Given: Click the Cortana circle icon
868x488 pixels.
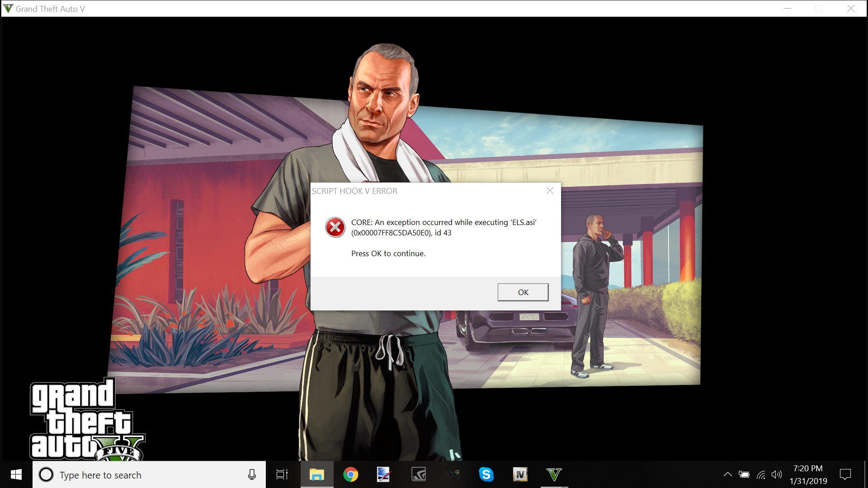Looking at the screenshot, I should (x=46, y=474).
